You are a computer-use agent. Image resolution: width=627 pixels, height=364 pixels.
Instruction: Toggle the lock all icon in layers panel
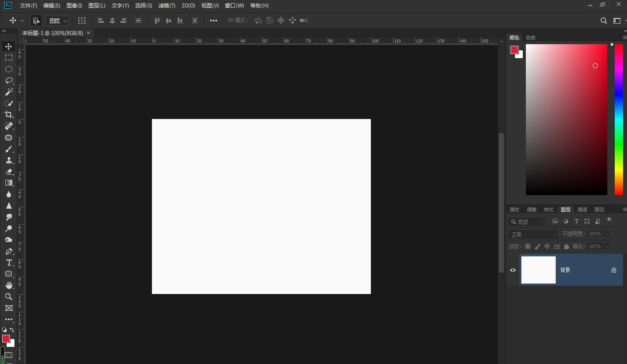[567, 246]
